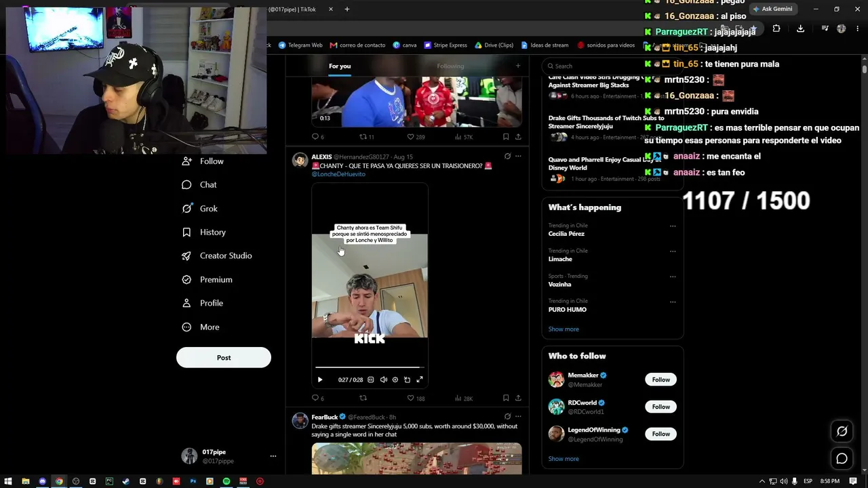Image resolution: width=868 pixels, height=488 pixels.
Task: Open Grok actions on the ALEXIS post
Action: 507,157
